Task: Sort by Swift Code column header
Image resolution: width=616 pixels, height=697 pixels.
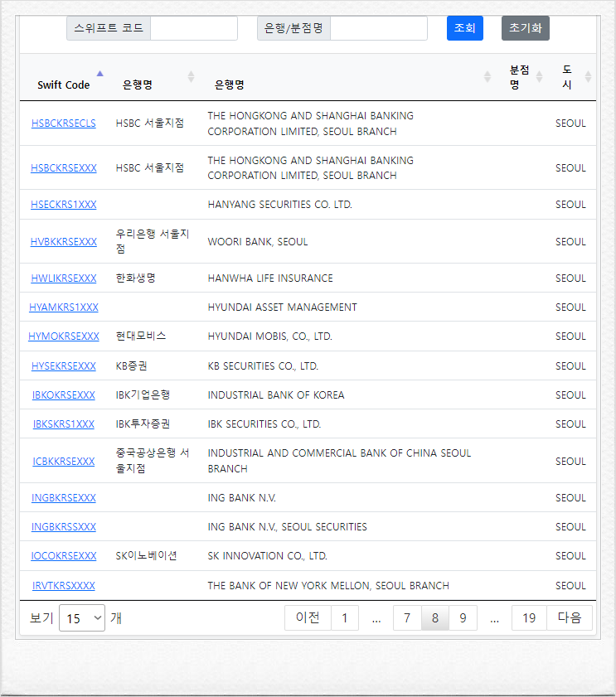Action: (64, 85)
